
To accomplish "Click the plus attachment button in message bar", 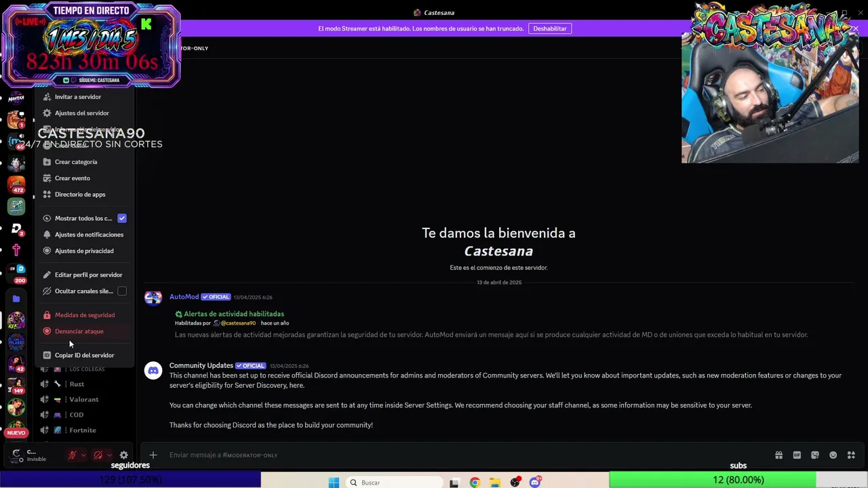I will [x=153, y=455].
